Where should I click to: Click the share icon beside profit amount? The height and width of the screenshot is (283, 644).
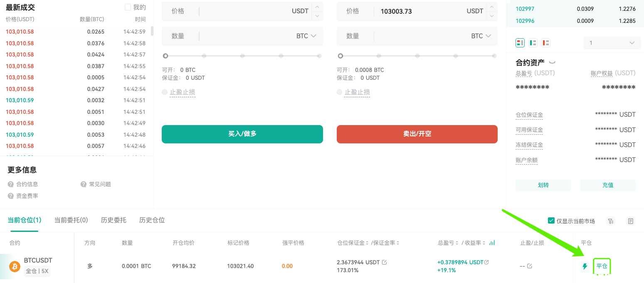tap(486, 262)
